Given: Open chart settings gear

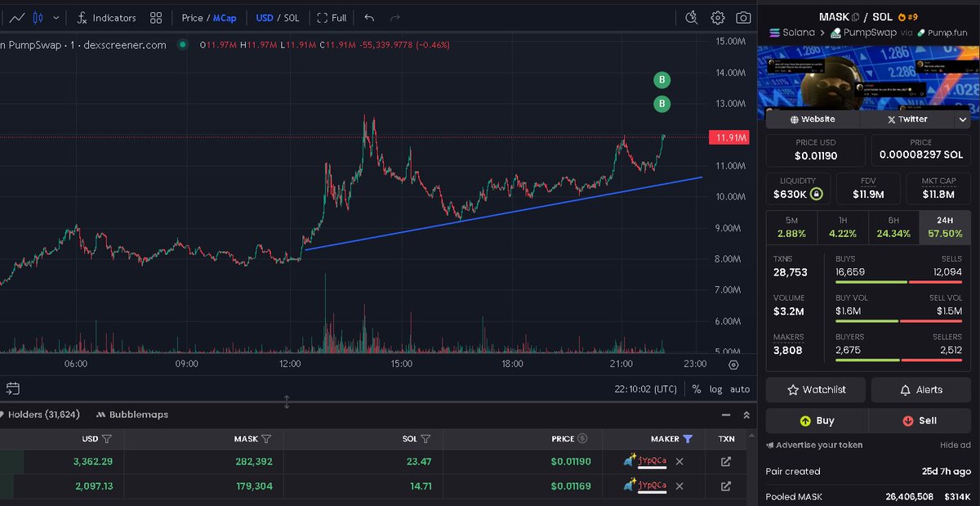Looking at the screenshot, I should point(717,17).
